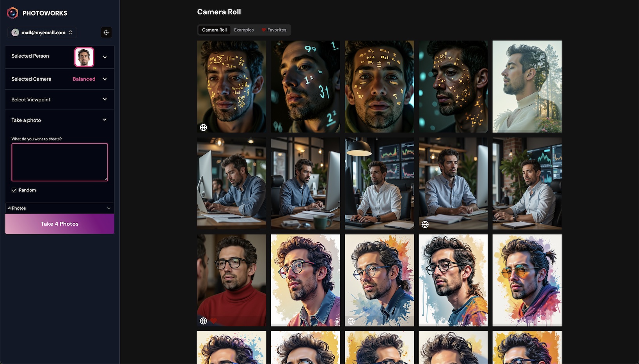
Task: Toggle the Random checkbox
Action: click(14, 190)
